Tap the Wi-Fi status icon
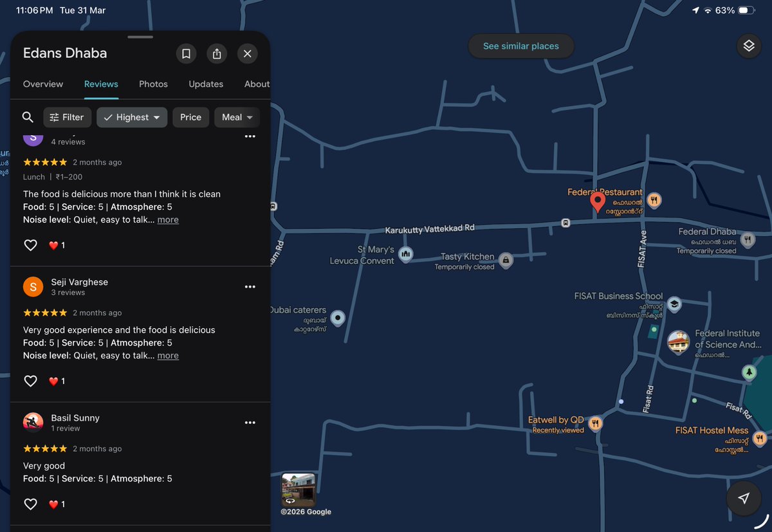772x532 pixels. [x=708, y=10]
